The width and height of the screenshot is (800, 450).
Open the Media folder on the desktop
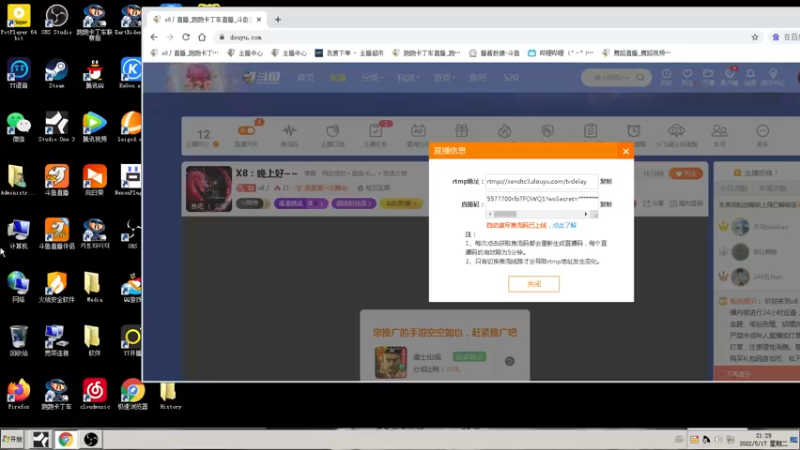pyautogui.click(x=94, y=288)
